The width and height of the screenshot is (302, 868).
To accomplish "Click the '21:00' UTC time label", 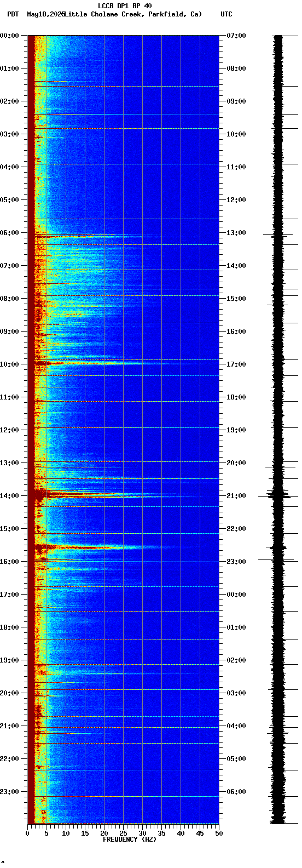I will (x=236, y=496).
